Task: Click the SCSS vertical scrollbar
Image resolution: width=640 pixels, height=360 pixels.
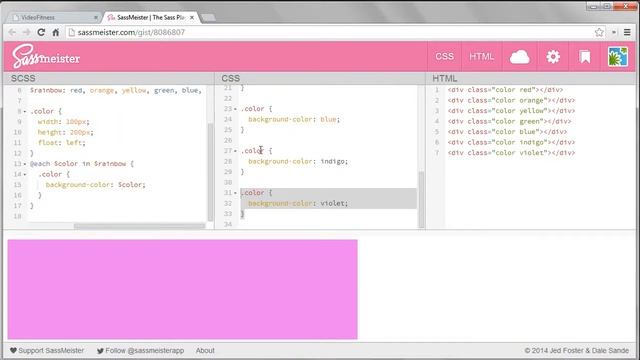Action: (x=211, y=171)
